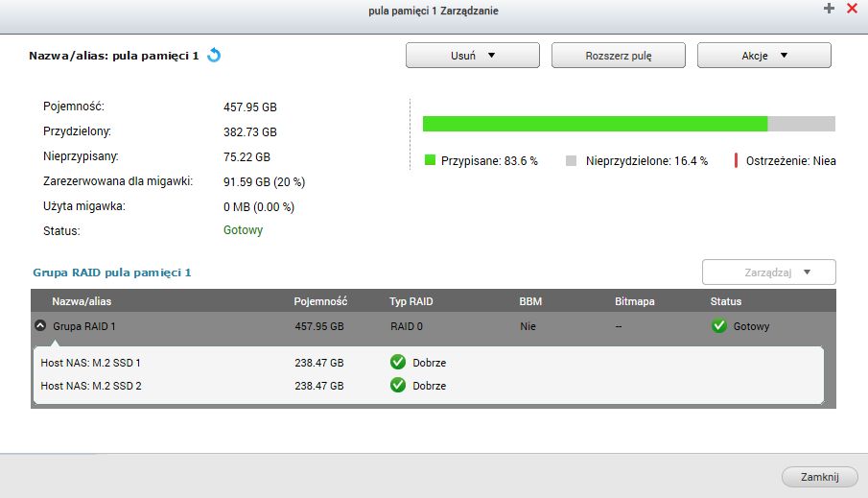Click the green Gotowy pool status text

click(243, 230)
